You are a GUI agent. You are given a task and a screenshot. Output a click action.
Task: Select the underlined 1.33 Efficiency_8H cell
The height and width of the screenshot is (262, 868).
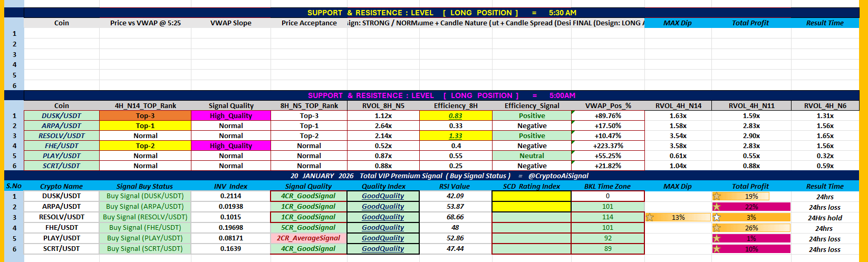(456, 136)
